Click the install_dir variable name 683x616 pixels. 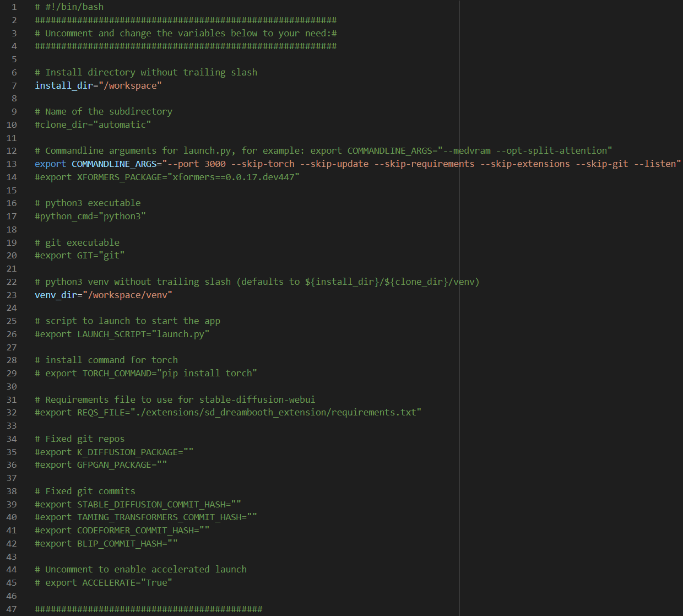pyautogui.click(x=63, y=85)
